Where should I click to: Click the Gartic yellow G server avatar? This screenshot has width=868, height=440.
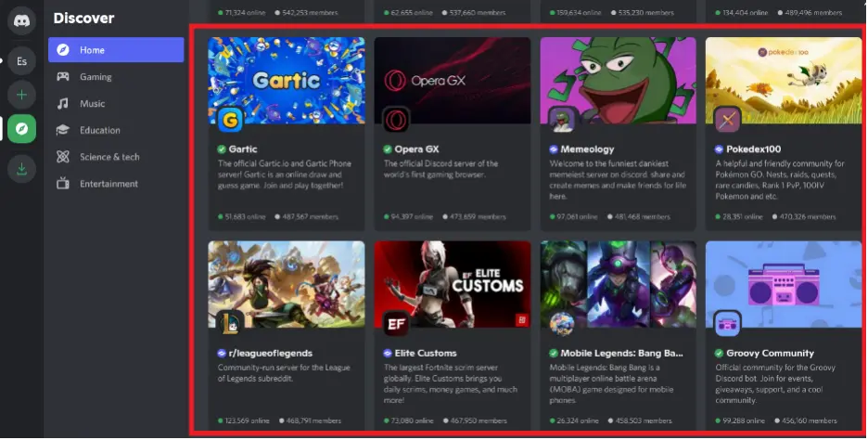(230, 119)
